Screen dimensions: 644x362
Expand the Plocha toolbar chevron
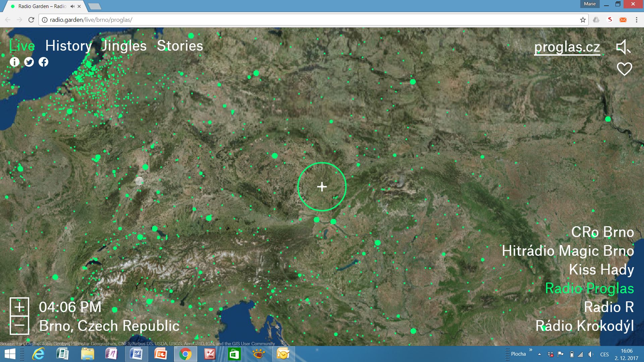(x=531, y=350)
